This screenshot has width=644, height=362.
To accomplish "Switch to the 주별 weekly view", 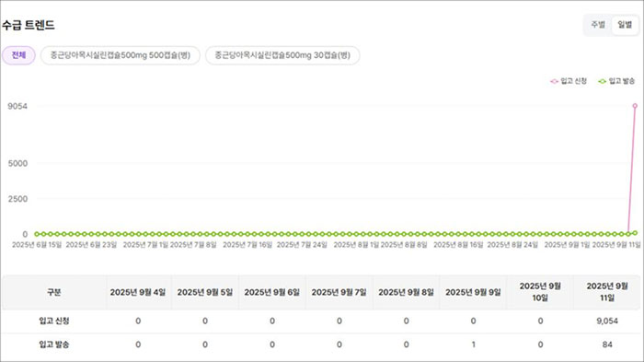I will pyautogui.click(x=598, y=25).
